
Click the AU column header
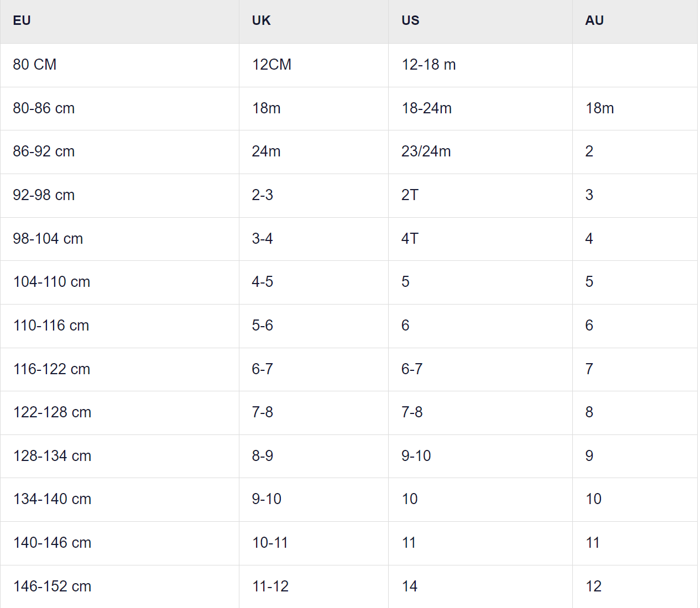click(x=594, y=21)
